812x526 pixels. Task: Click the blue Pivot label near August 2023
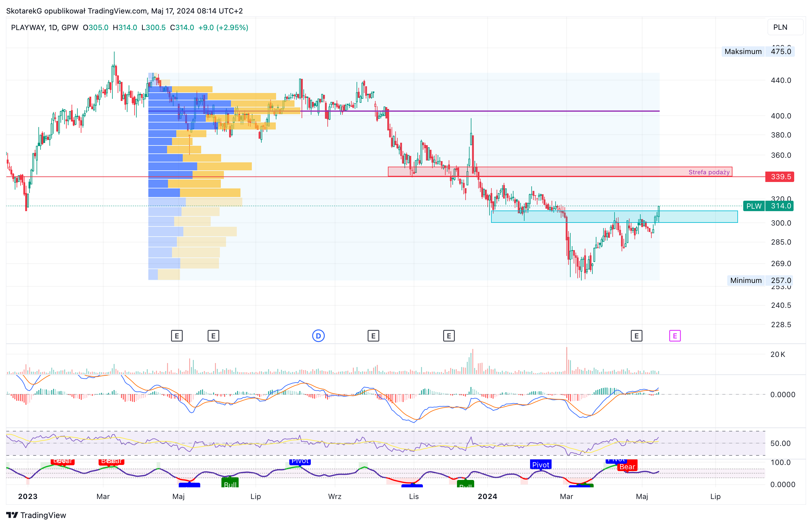[x=300, y=461]
